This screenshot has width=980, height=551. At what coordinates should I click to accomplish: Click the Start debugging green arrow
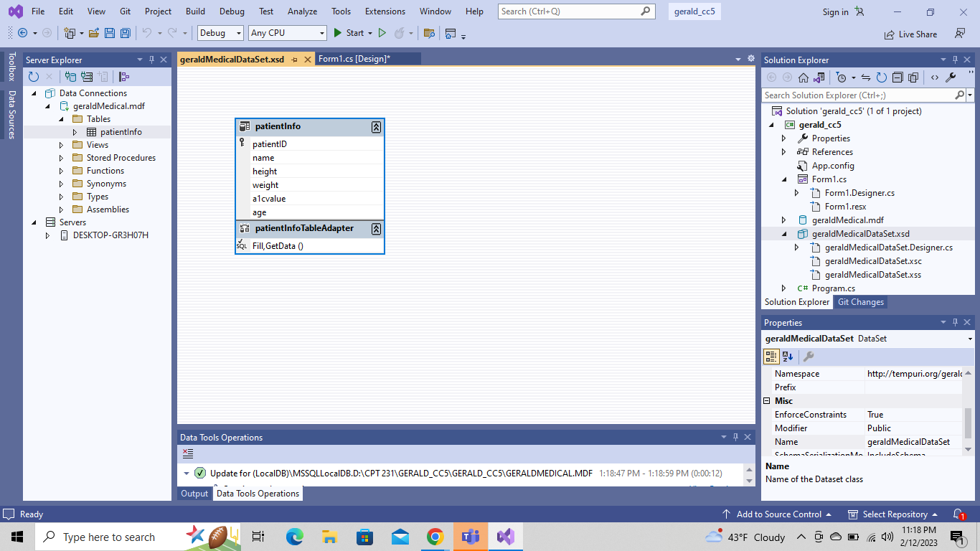[337, 33]
